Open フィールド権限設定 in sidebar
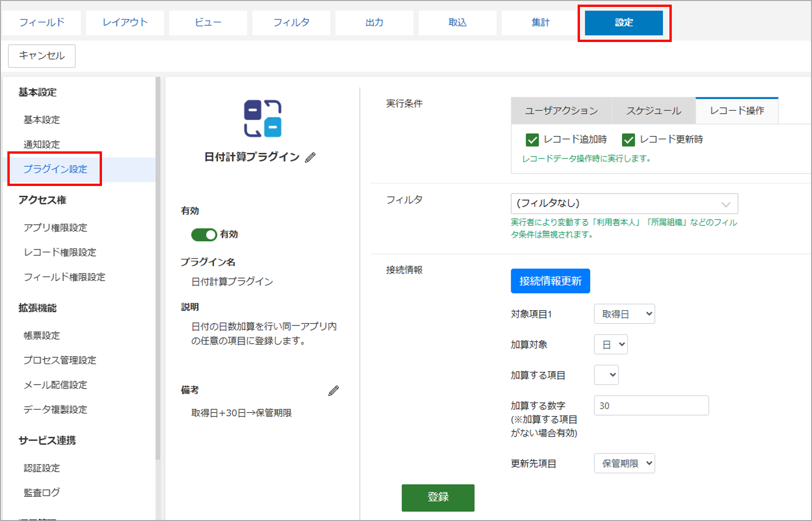The image size is (812, 521). 65,277
